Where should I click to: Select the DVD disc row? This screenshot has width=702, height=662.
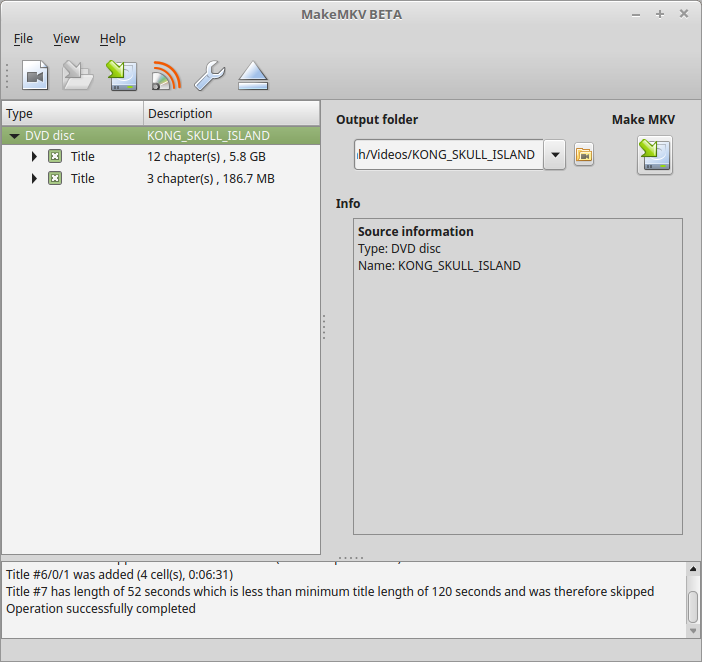point(161,136)
